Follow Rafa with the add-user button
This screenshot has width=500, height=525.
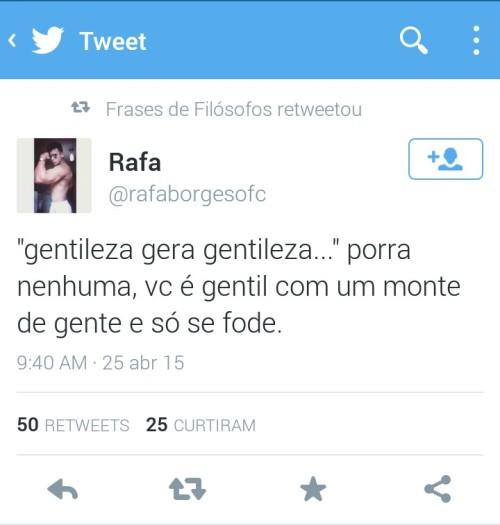pos(445,159)
